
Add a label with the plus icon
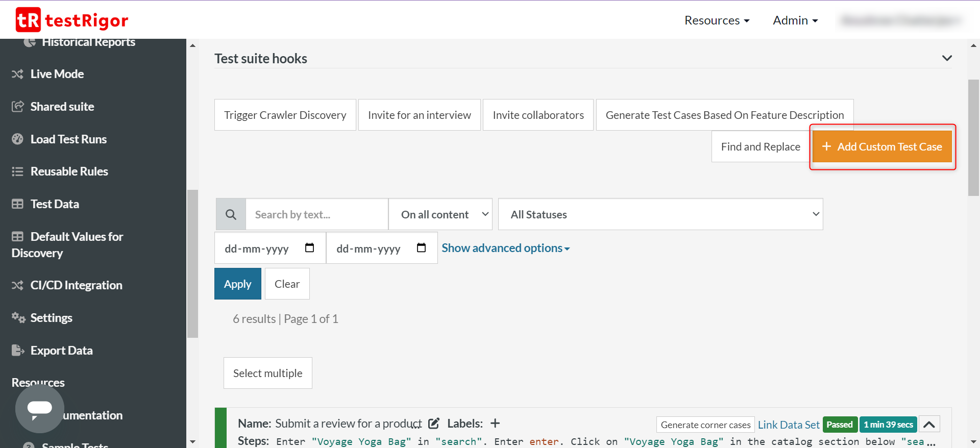click(x=495, y=424)
